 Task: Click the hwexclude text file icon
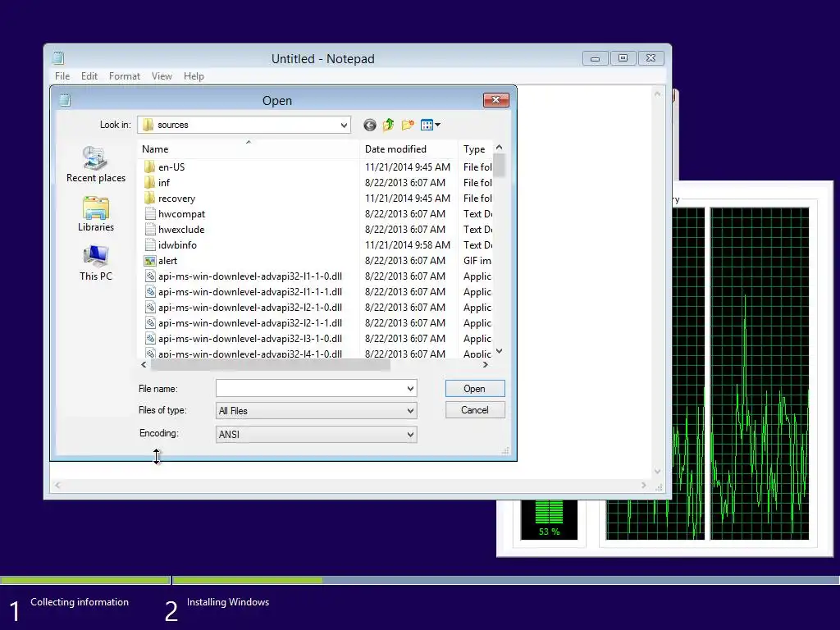point(150,230)
